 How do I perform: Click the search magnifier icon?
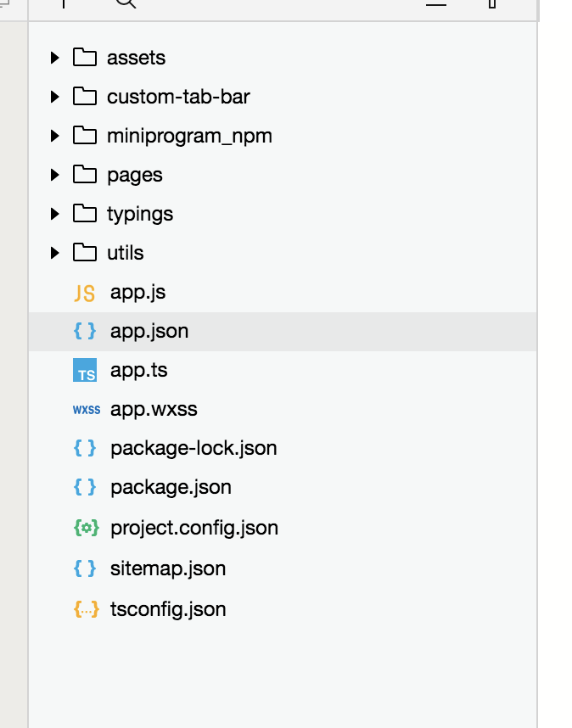click(x=126, y=3)
